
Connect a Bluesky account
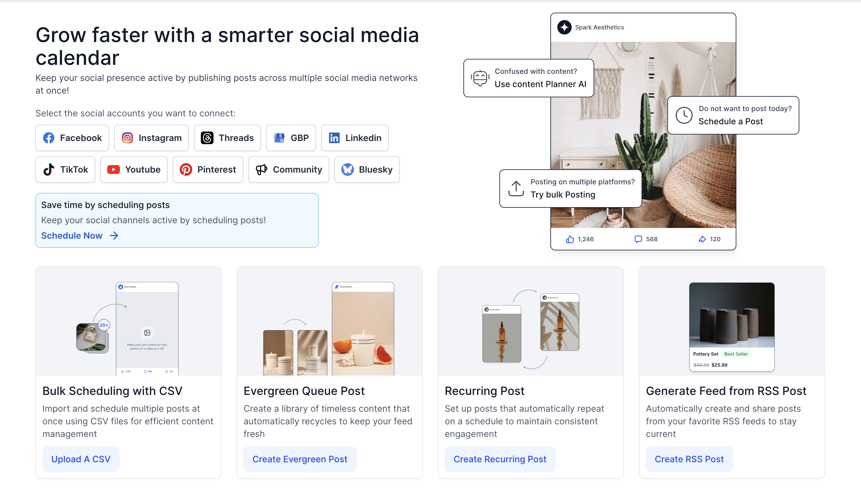[367, 170]
